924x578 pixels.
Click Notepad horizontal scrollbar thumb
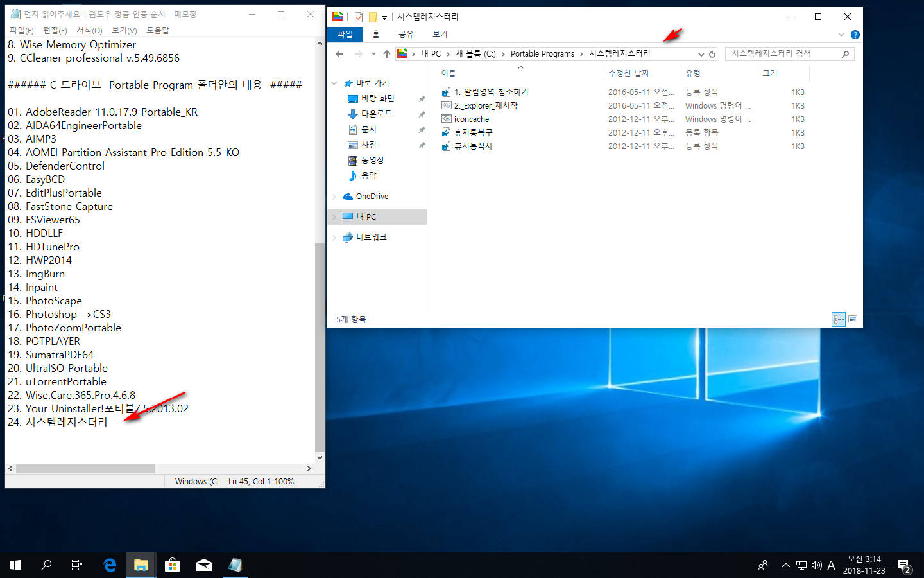tap(85, 468)
